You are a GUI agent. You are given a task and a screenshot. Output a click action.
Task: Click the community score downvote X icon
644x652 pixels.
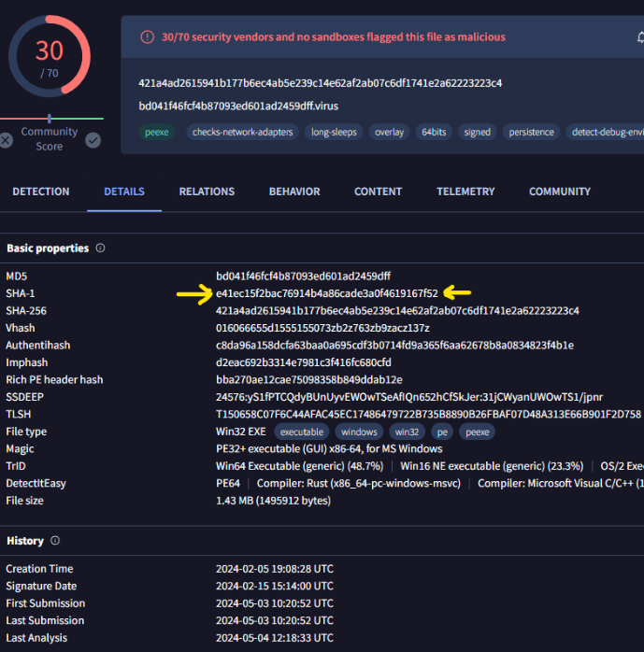point(7,140)
